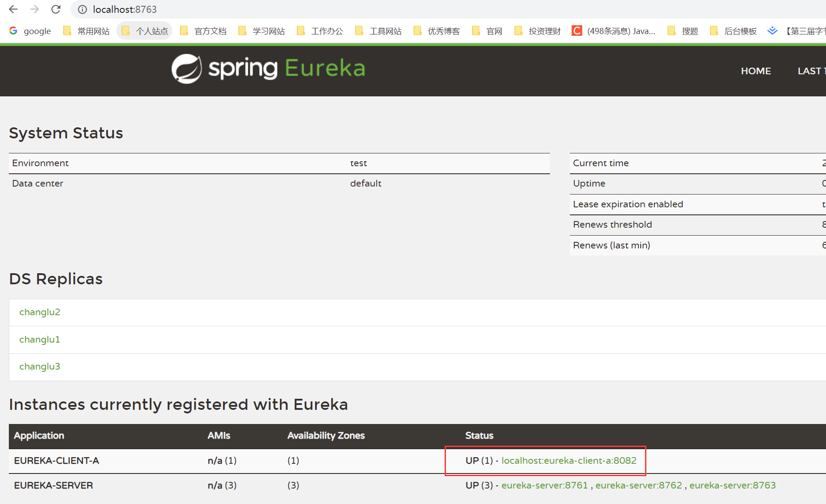Click the Spring Eureka logo
826x504 pixels.
(x=269, y=69)
